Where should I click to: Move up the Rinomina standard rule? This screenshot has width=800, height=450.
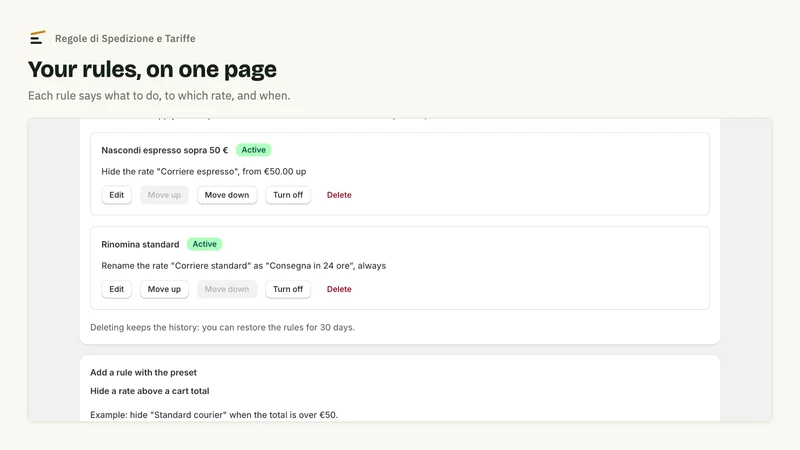click(x=164, y=289)
